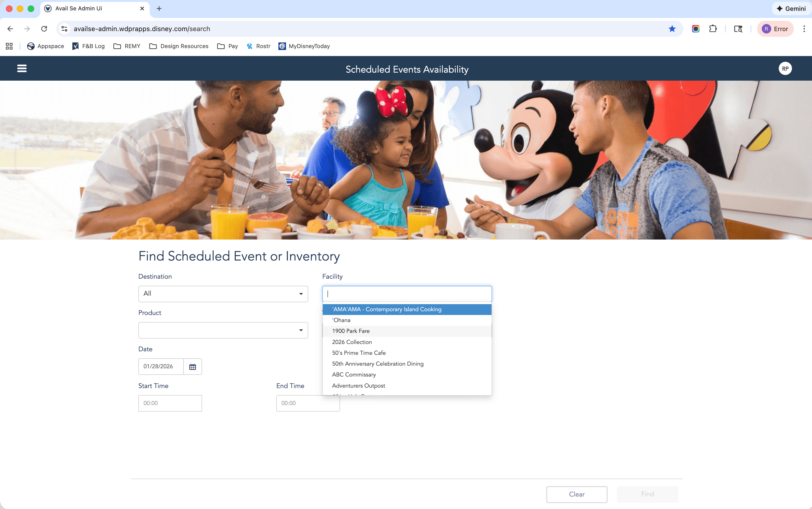The image size is (812, 509).
Task: View site information icon in address bar
Action: (x=65, y=29)
